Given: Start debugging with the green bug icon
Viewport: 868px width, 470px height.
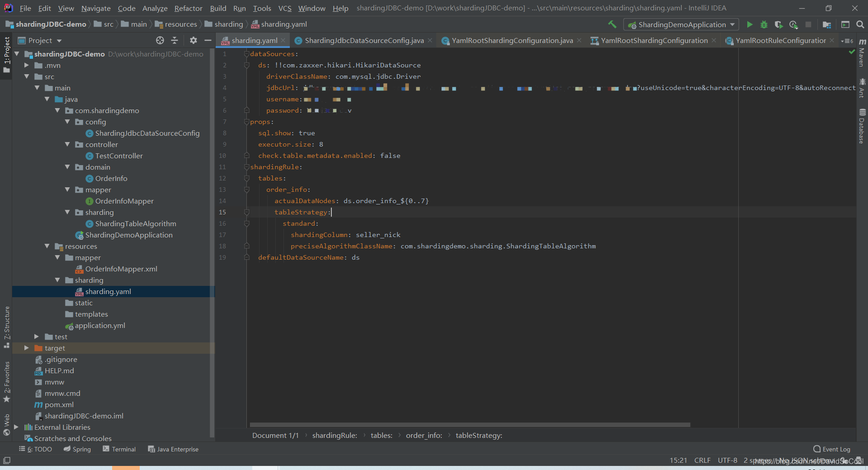Looking at the screenshot, I should pos(764,24).
